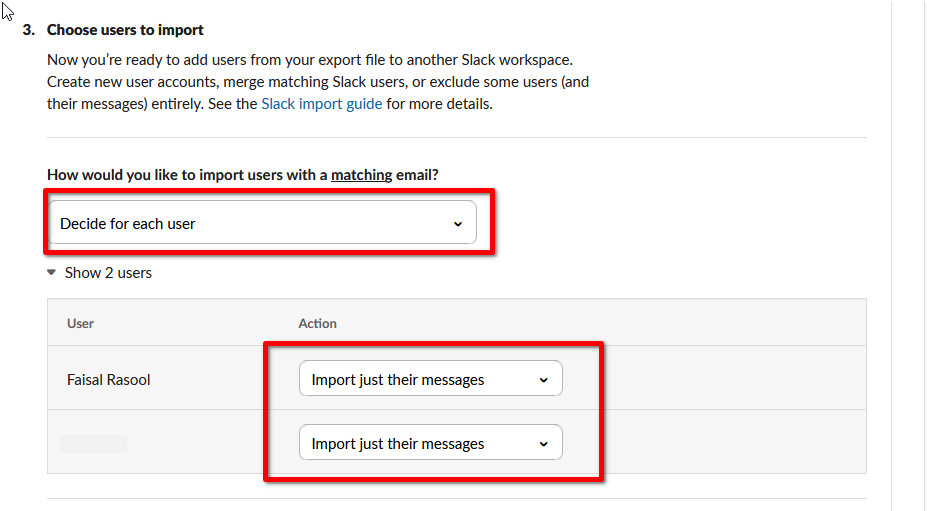Open the action dropdown for Faisal Rasool
This screenshot has height=511, width=927.
pyautogui.click(x=430, y=379)
